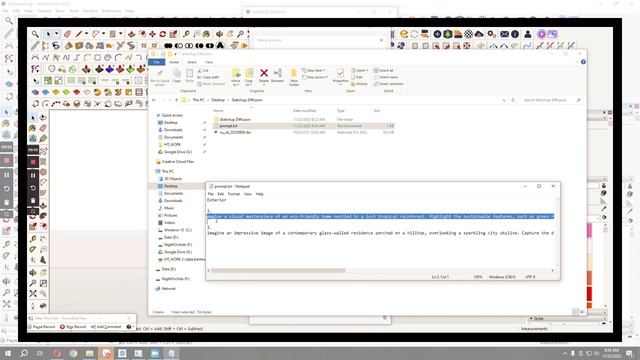640x360 pixels.
Task: Switch to the View ribbon tab in Explorer
Action: (209, 62)
